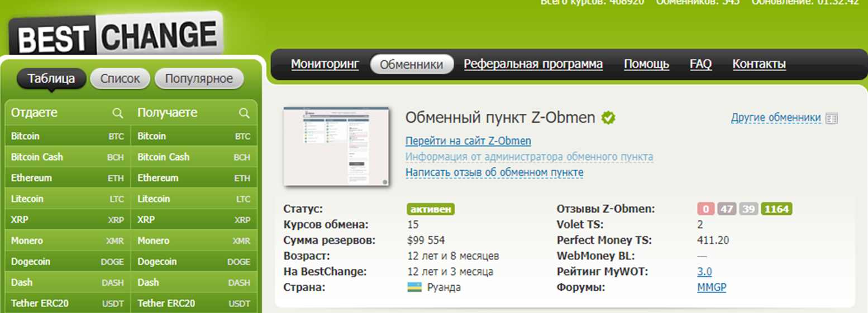868x313 pixels.
Task: Select XRP in Отдаете column
Action: (68, 220)
